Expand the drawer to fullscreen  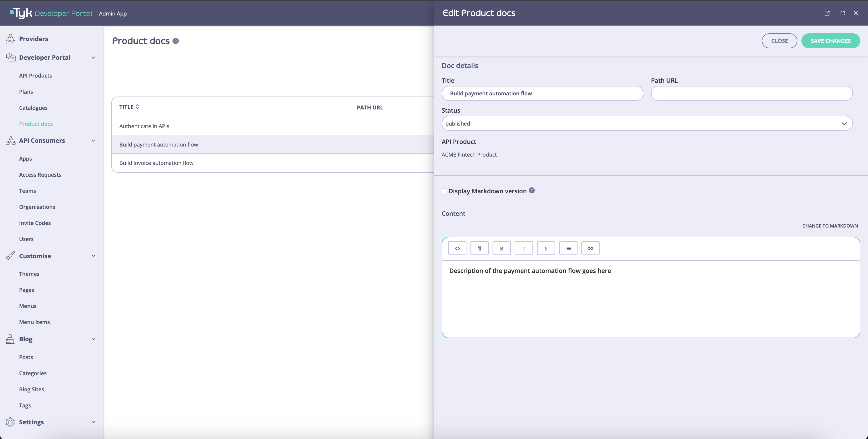click(x=842, y=13)
